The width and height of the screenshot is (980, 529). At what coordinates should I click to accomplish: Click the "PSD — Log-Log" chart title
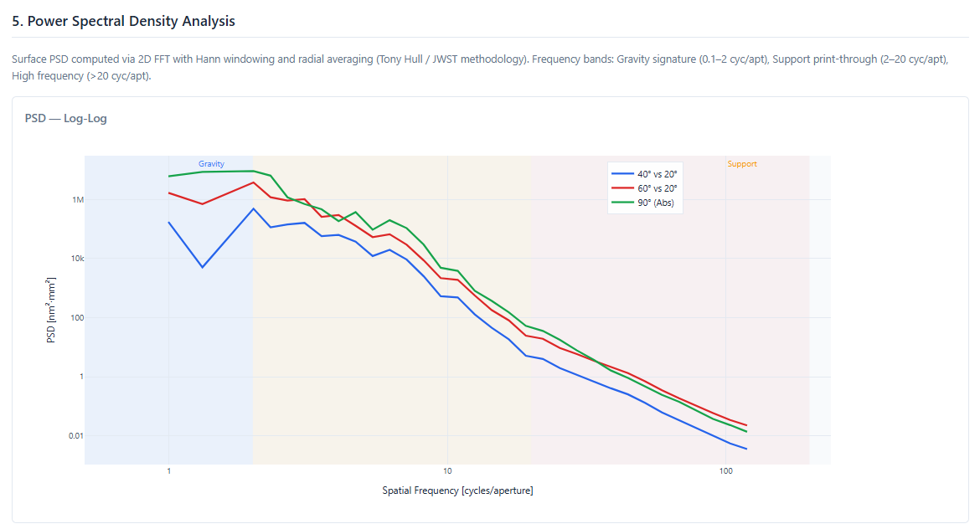click(66, 118)
